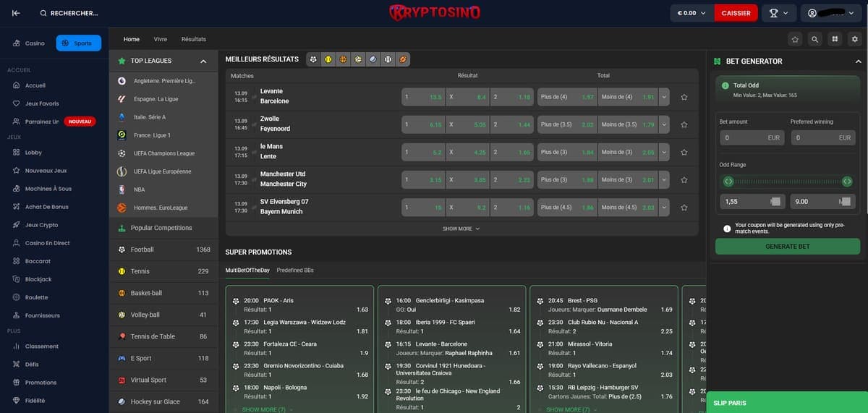Screen dimensions: 868x413
Task: Expand more markets for Zwolle - Feyenoord
Action: [664, 124]
